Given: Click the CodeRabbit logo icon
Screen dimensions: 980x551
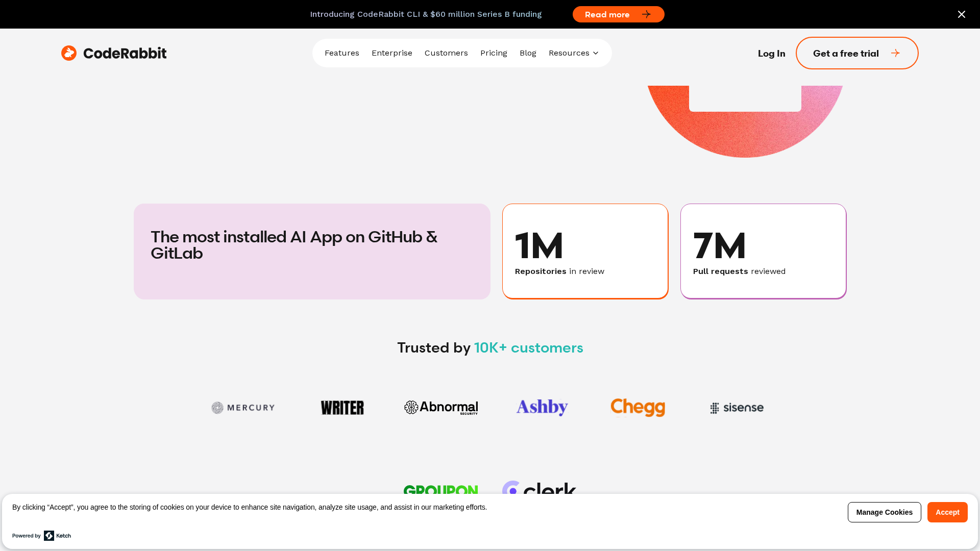Looking at the screenshot, I should pos(69,53).
